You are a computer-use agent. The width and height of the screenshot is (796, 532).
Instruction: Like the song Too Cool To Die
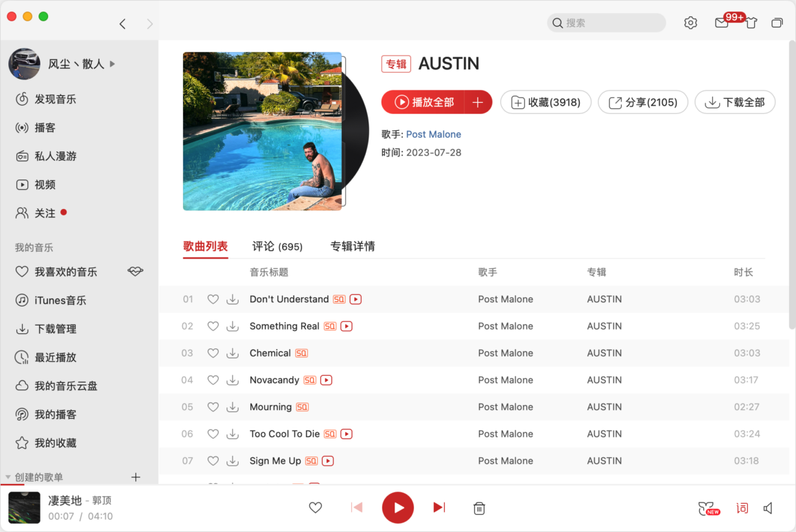click(213, 434)
